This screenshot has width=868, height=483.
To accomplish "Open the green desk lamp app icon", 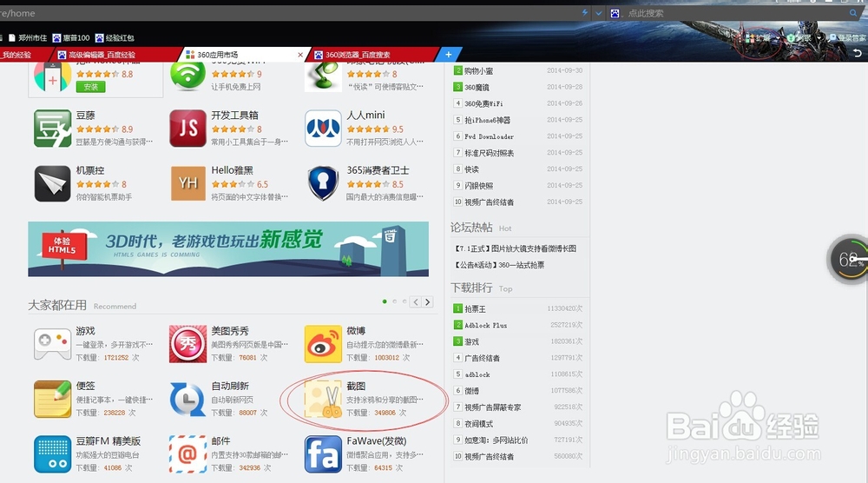I will (x=323, y=76).
